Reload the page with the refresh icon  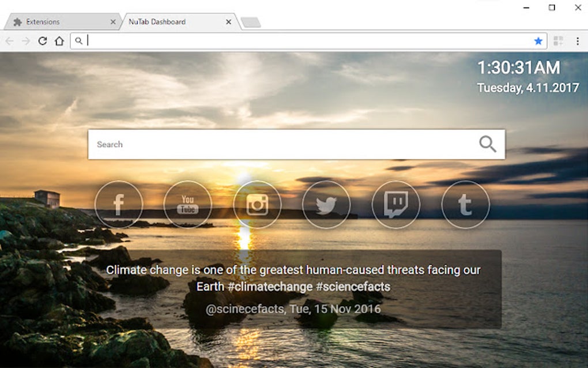coord(42,41)
